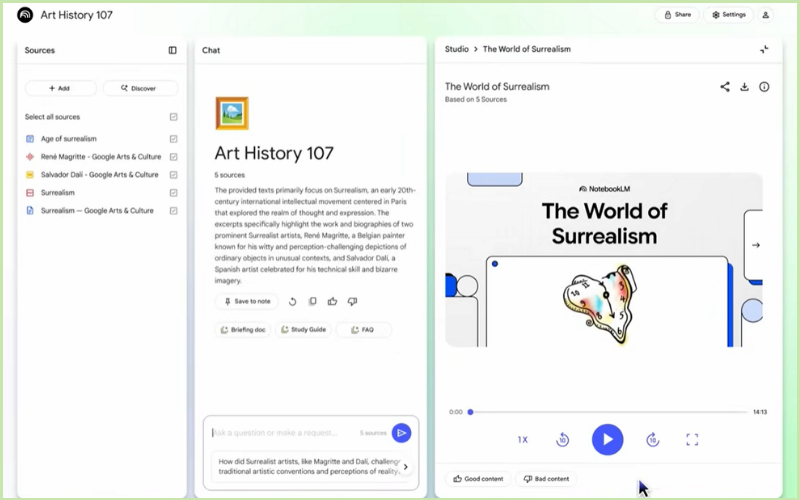Click the Studio breadcrumb link
The image size is (800, 500).
point(457,49)
